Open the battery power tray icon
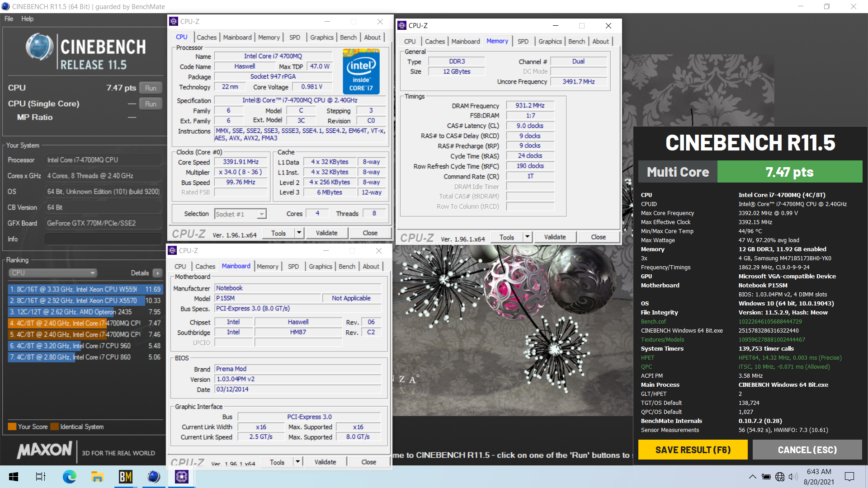The width and height of the screenshot is (868, 488). (x=766, y=477)
